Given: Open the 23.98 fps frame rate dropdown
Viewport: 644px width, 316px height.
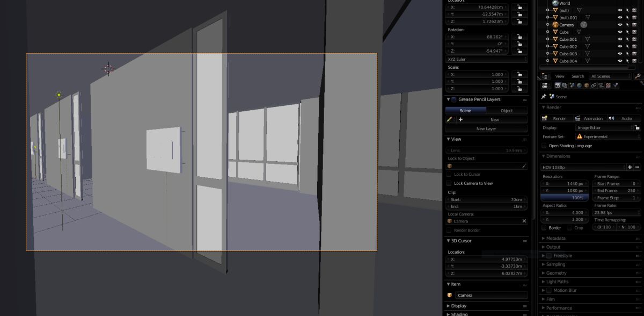Looking at the screenshot, I should click(617, 213).
